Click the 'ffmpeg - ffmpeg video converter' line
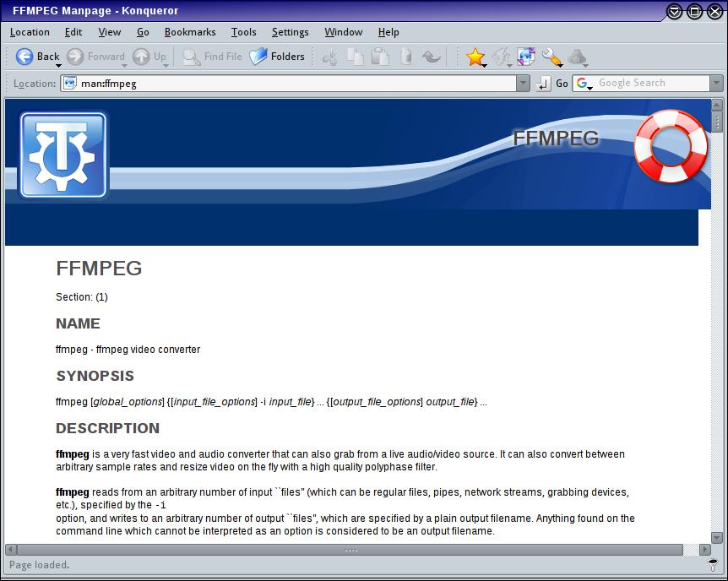This screenshot has width=728, height=581. 128,350
